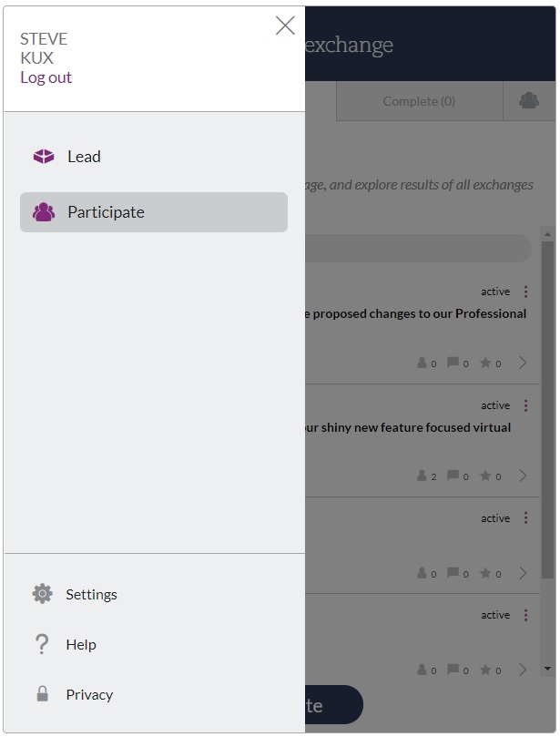This screenshot has width=560, height=737.
Task: Open chevron arrow for Professional exchange
Action: (523, 363)
